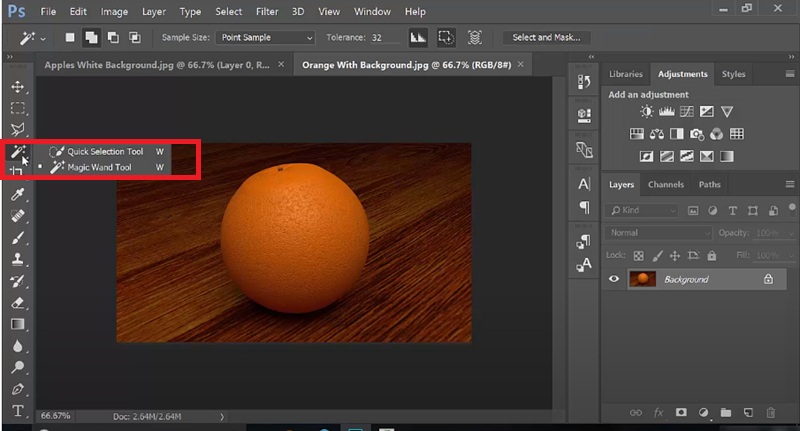The height and width of the screenshot is (431, 800).
Task: Open the layer Kind filter dropdown
Action: tap(642, 210)
